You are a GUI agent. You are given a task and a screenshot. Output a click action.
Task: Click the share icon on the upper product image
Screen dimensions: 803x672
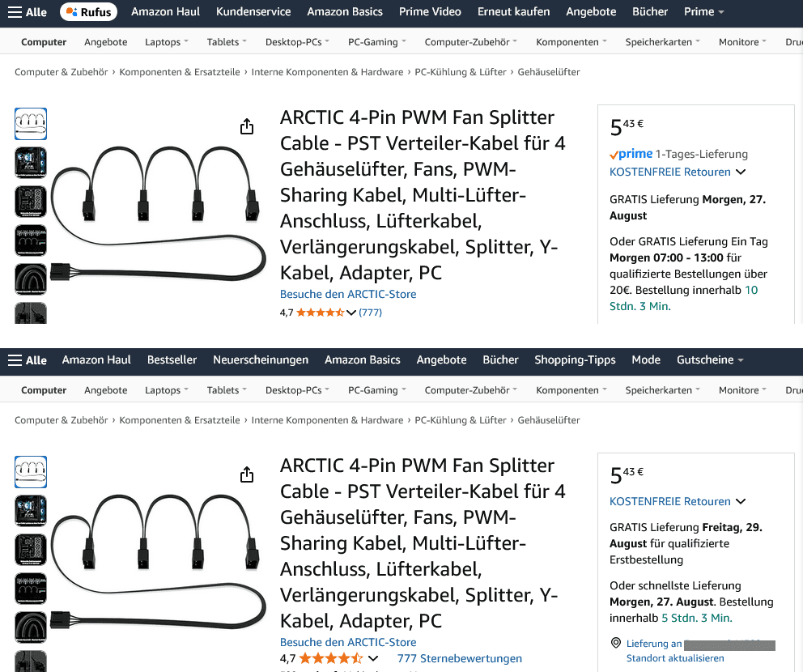(x=247, y=127)
